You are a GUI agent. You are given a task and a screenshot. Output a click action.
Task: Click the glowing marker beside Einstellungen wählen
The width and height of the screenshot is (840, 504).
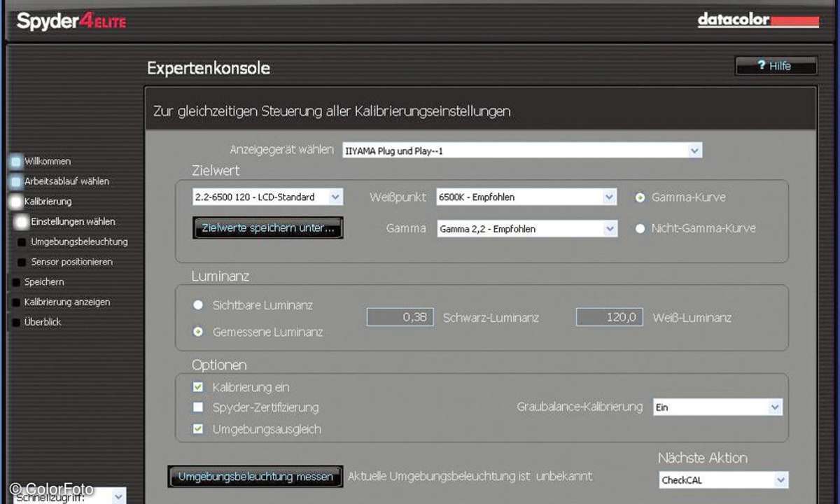pos(22,223)
